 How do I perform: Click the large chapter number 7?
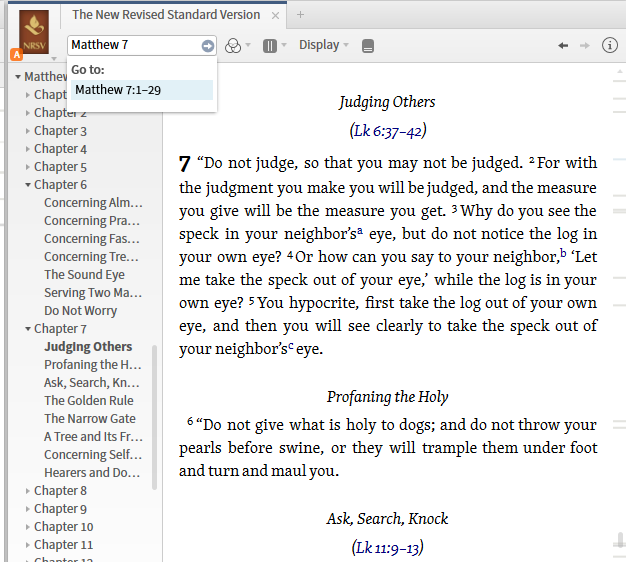[184, 164]
